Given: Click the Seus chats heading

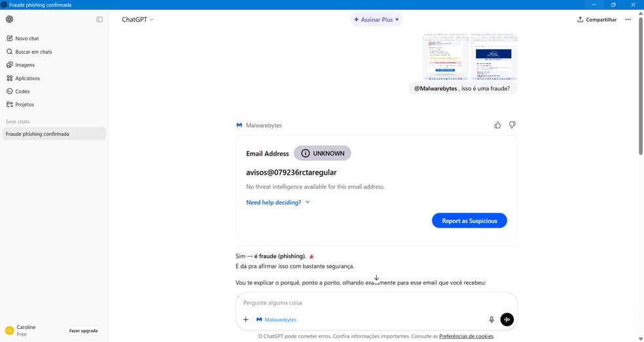Looking at the screenshot, I should (x=18, y=122).
